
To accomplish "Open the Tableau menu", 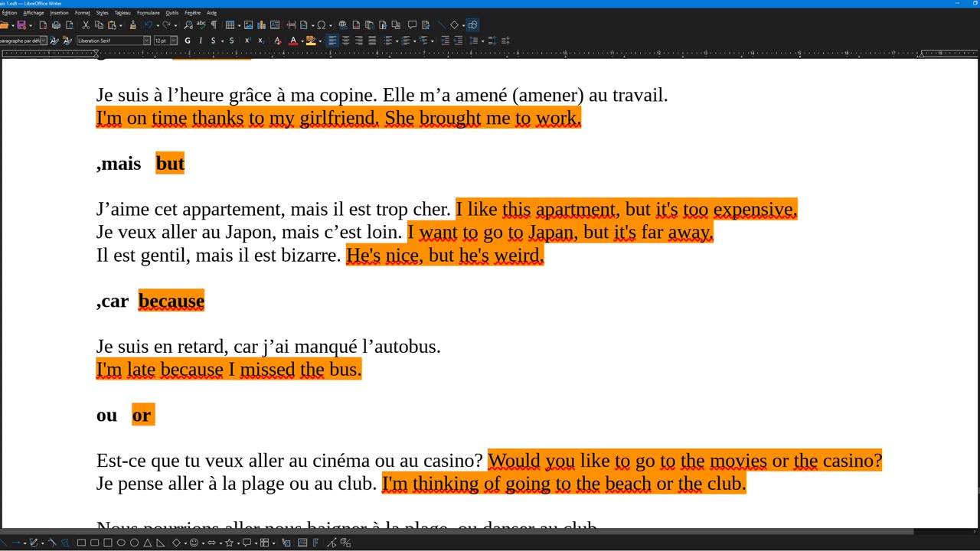I will [x=122, y=13].
